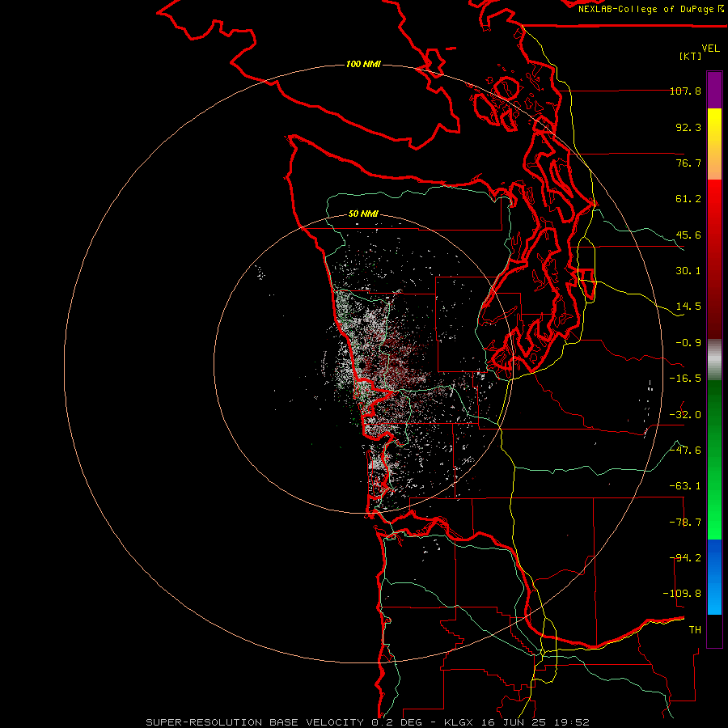Screen dimensions: 728x728
Task: Click the 30.1 velocity scale value
Action: pos(688,271)
